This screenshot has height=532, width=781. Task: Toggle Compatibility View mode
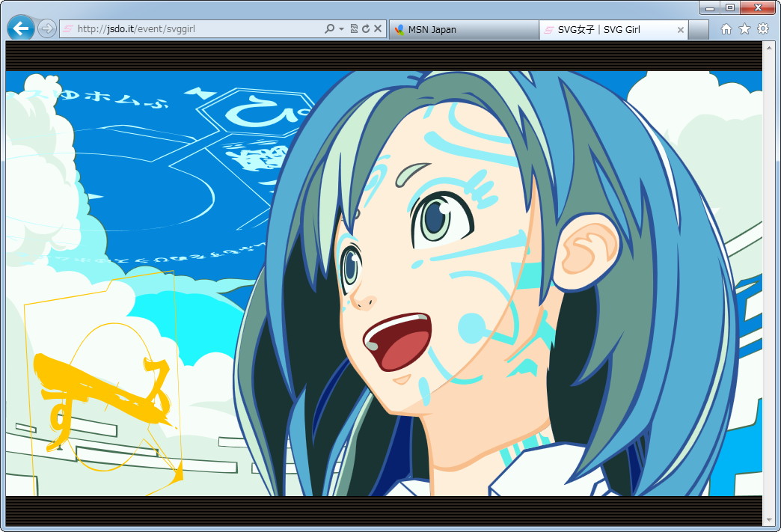point(354,29)
